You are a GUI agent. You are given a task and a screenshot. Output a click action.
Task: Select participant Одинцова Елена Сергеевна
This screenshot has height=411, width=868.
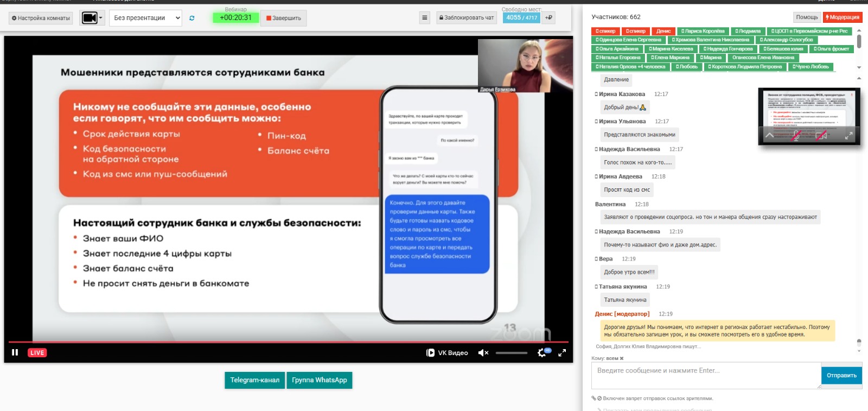point(628,40)
